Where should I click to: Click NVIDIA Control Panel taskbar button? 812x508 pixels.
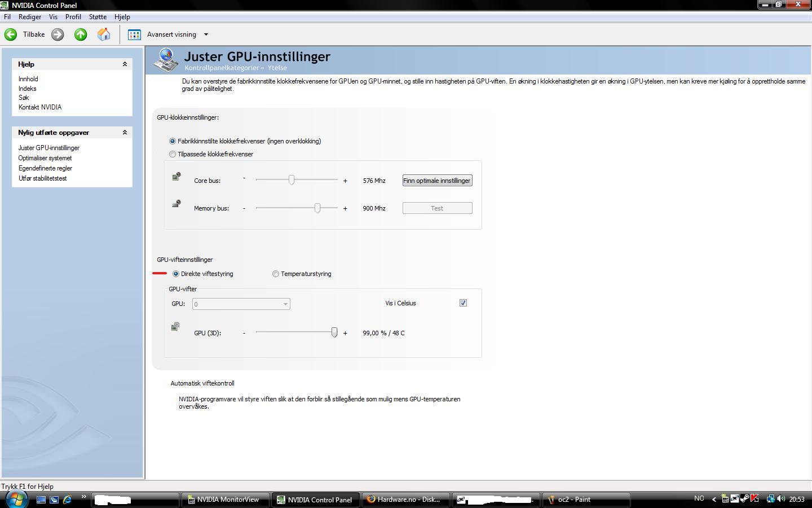pyautogui.click(x=315, y=500)
